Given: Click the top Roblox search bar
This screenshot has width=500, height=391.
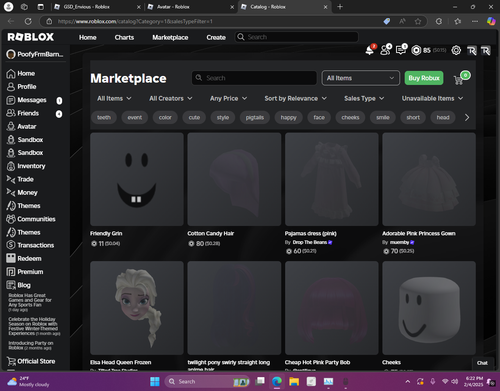Looking at the screenshot, I should [297, 37].
